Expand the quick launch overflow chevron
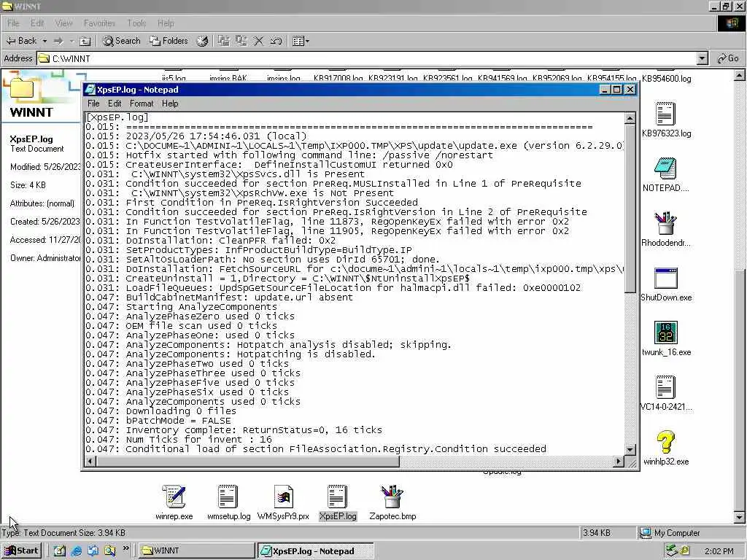 click(125, 548)
